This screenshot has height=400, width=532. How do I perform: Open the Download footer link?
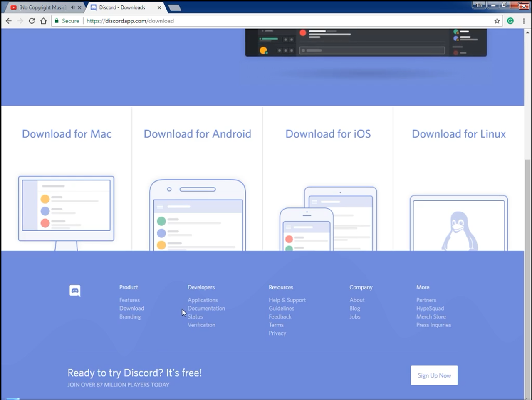(x=131, y=308)
